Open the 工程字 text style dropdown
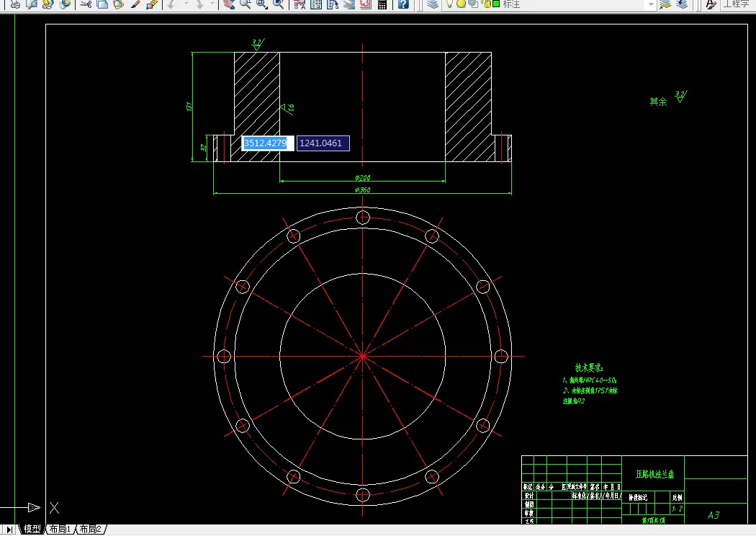756x536 pixels. coord(739,4)
